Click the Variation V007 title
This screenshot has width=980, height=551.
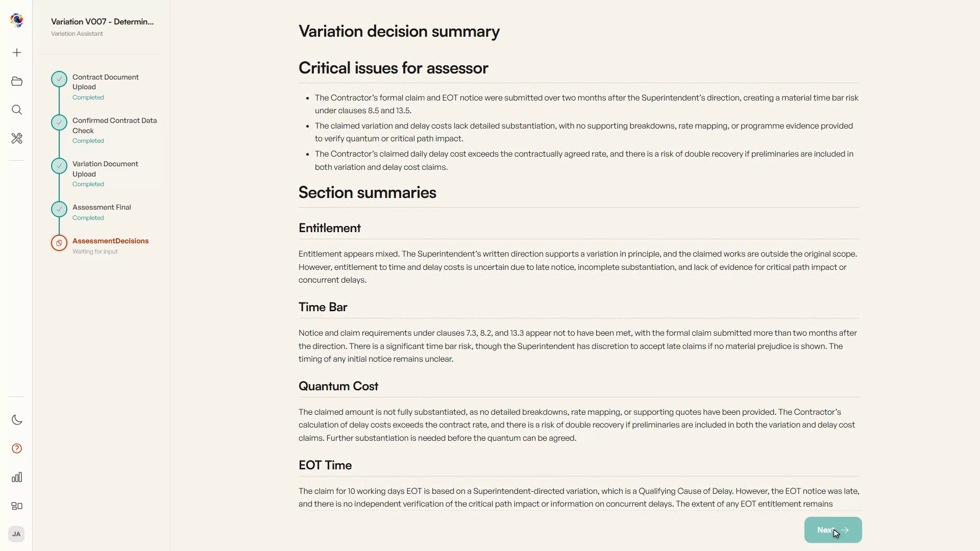102,21
